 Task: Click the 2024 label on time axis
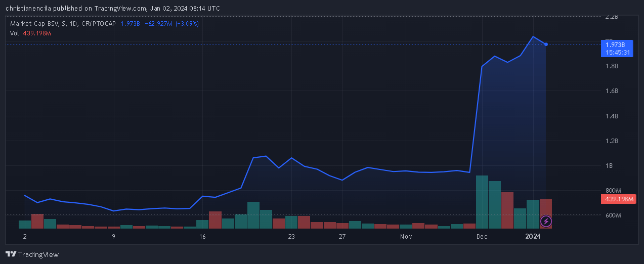[533, 236]
